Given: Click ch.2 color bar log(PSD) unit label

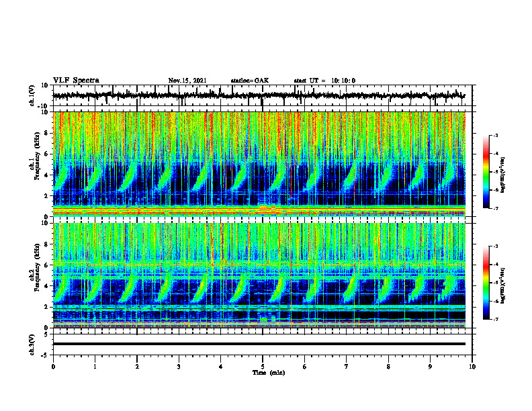Looking at the screenshot, I should 503,286.
